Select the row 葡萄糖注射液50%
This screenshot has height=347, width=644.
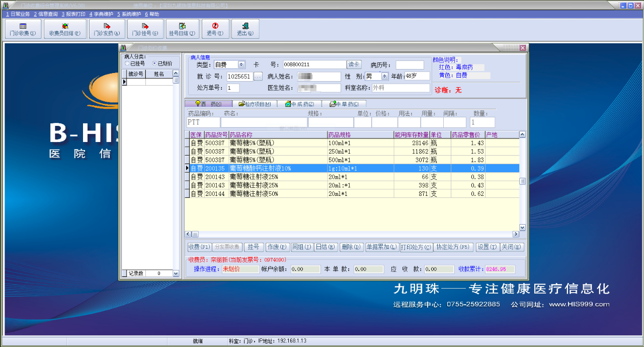(354, 193)
